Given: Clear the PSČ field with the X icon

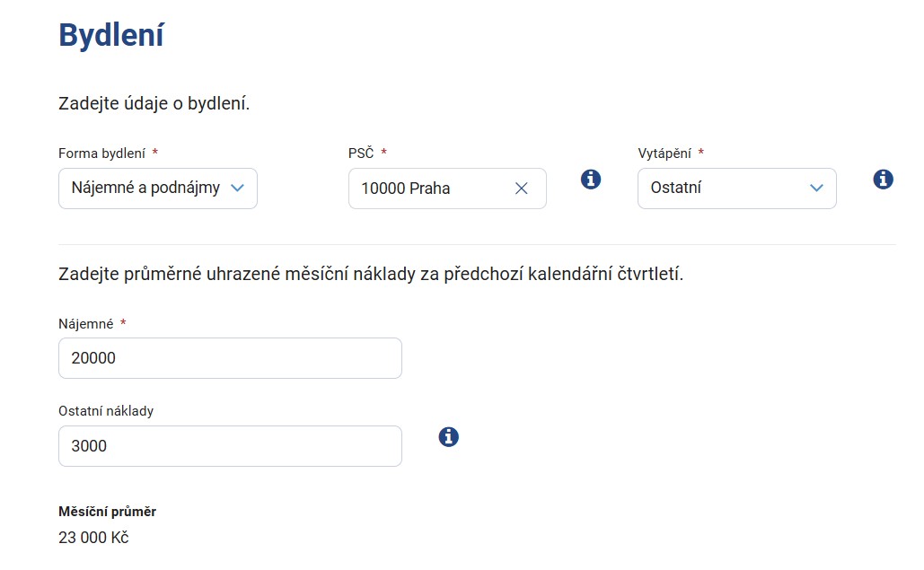Looking at the screenshot, I should pyautogui.click(x=522, y=189).
